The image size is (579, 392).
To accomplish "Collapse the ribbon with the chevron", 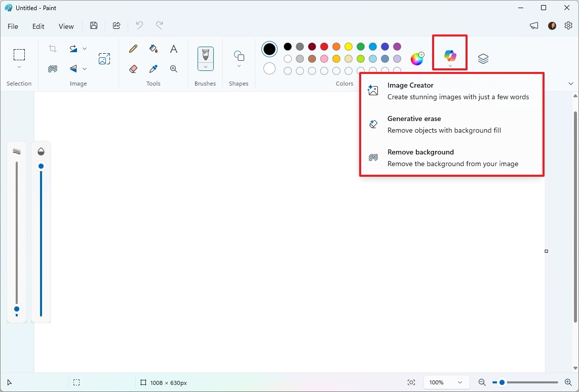I will (570, 84).
